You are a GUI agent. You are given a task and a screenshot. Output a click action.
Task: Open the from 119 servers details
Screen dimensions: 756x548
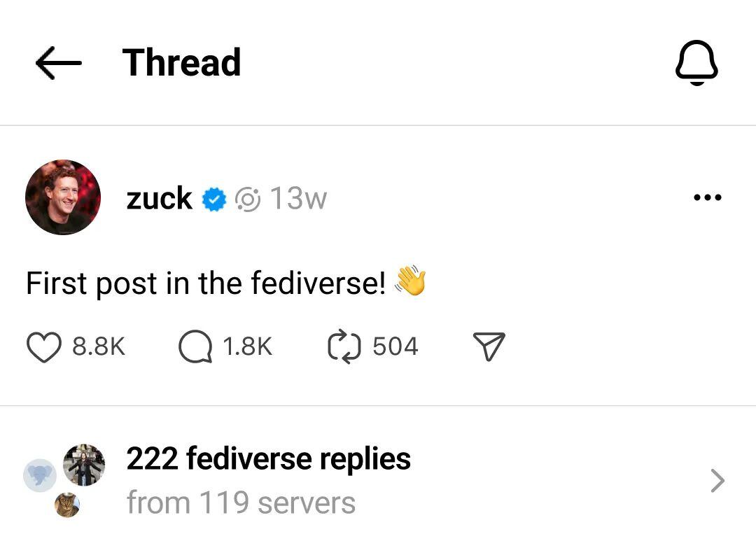(240, 502)
